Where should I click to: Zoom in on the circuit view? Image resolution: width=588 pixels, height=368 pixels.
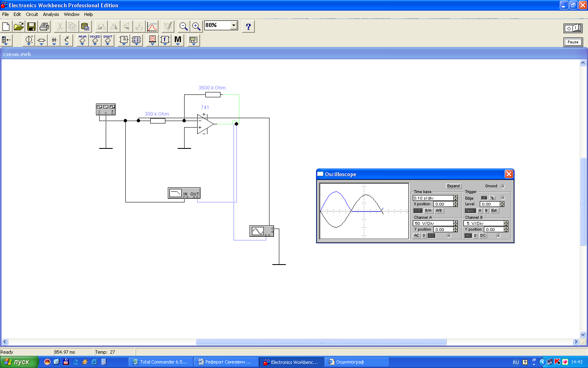(x=196, y=27)
